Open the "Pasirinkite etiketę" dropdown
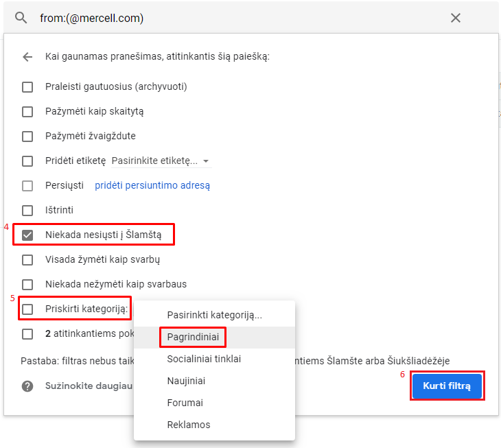Image resolution: width=501 pixels, height=448 pixels. coord(161,161)
